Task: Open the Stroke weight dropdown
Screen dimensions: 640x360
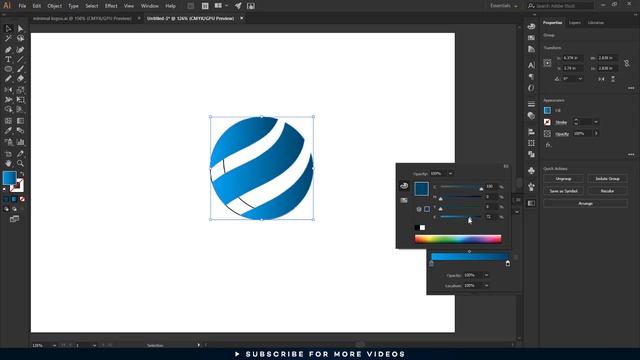Action: (596, 122)
